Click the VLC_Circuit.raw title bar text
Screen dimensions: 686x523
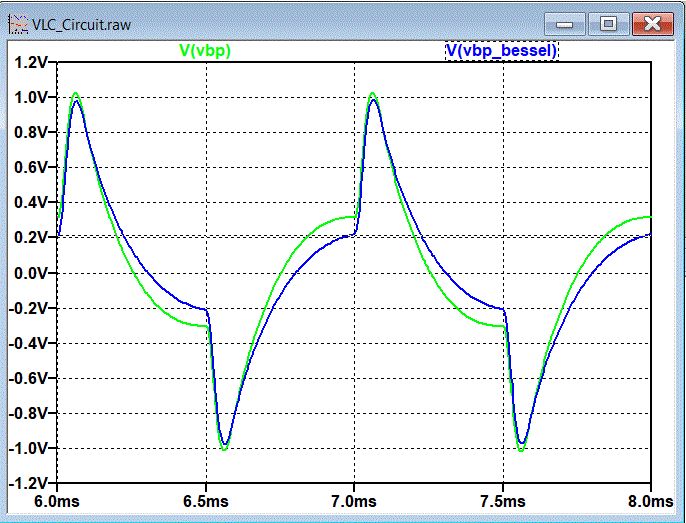pyautogui.click(x=81, y=25)
